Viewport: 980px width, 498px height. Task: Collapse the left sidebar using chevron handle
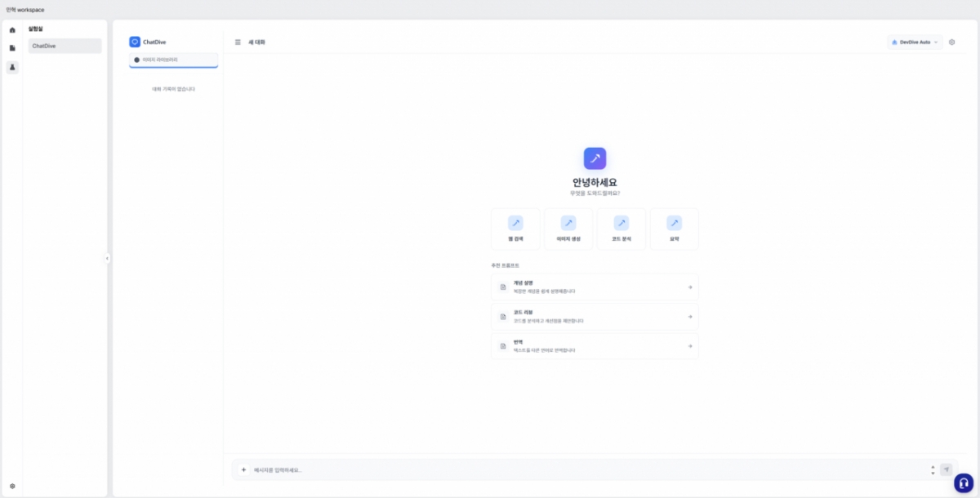pyautogui.click(x=107, y=258)
